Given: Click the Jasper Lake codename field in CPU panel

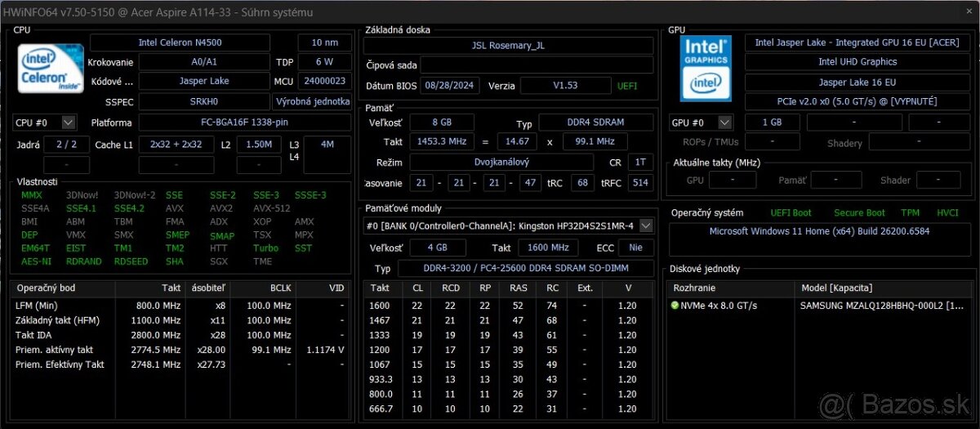Looking at the screenshot, I should click(x=204, y=82).
